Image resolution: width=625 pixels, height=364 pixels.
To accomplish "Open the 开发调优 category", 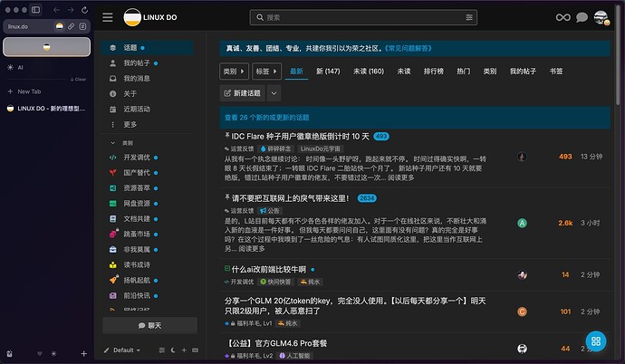I will tap(148, 158).
